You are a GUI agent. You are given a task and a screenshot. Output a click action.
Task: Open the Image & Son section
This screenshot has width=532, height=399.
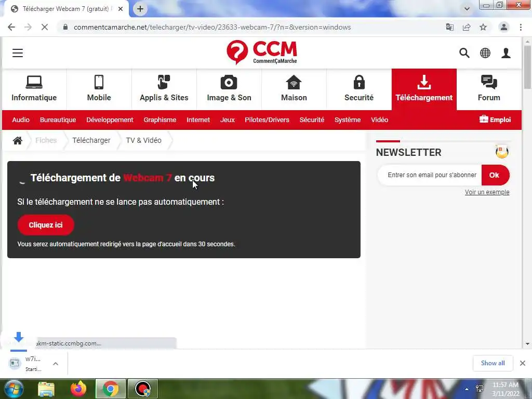tap(229, 89)
